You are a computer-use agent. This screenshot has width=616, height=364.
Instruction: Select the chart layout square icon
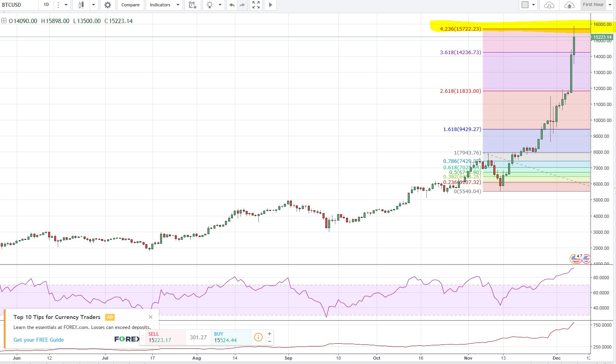tap(525, 5)
